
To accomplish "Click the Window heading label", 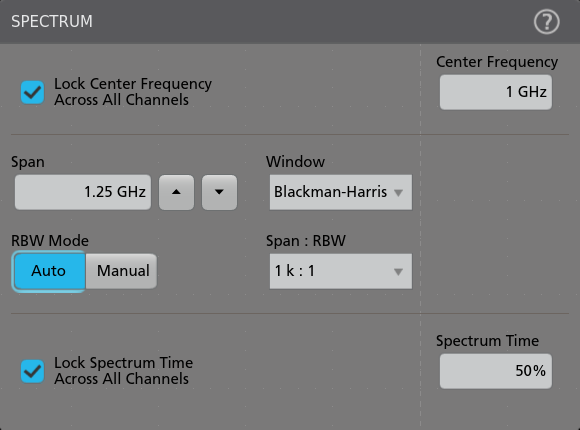I will coord(295,162).
